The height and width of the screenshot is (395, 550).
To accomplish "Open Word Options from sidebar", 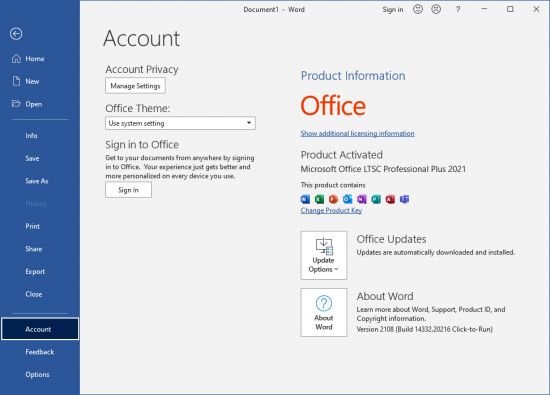I will pyautogui.click(x=38, y=375).
